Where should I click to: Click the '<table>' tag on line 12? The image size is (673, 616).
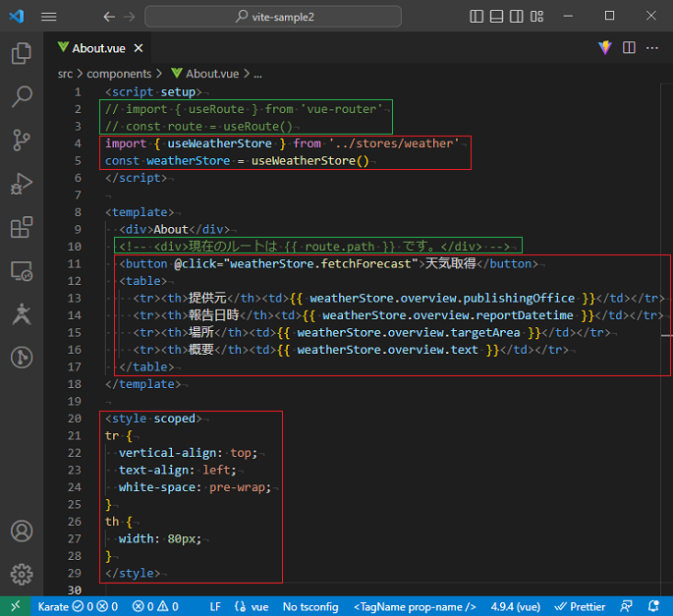click(x=142, y=281)
